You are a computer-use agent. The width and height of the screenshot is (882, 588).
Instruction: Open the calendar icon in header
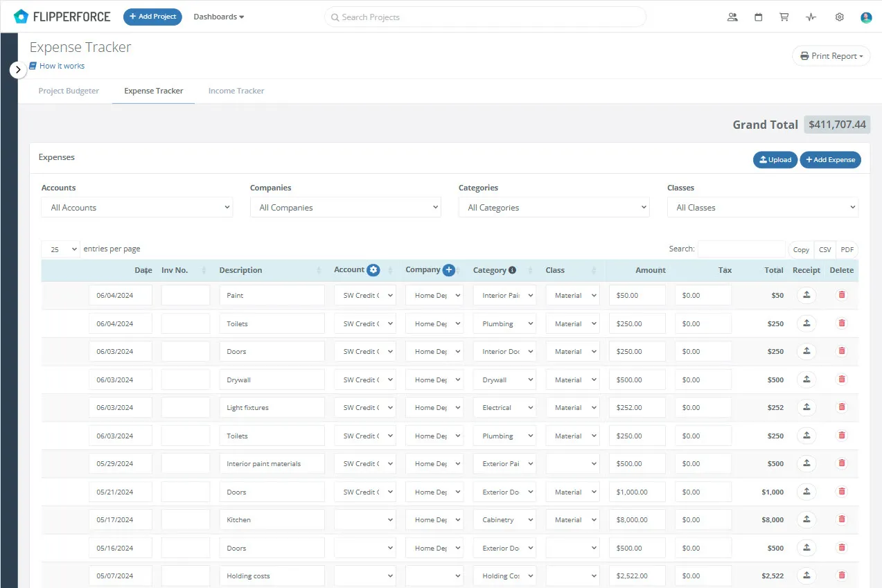[x=759, y=17]
